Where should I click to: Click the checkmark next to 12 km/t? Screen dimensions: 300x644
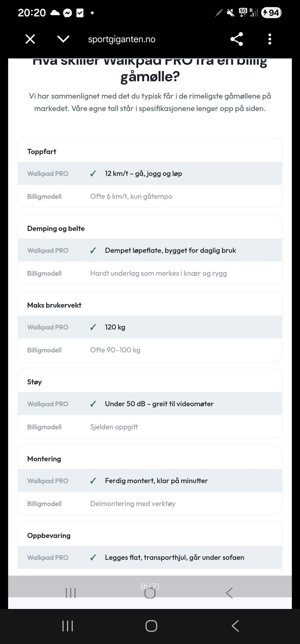tap(93, 174)
